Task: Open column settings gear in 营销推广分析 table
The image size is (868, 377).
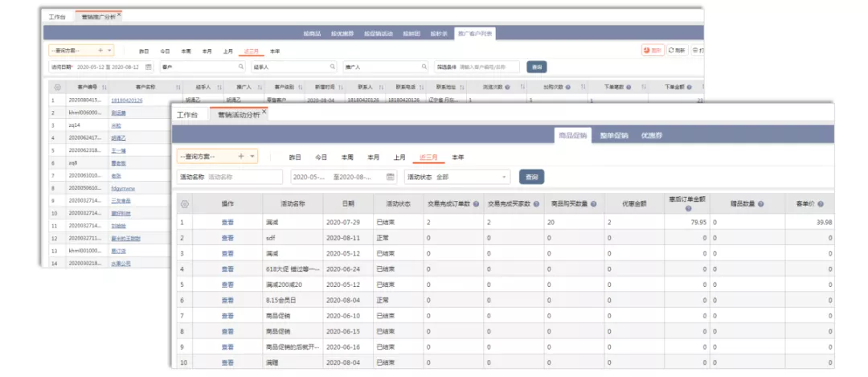Action: [57, 87]
